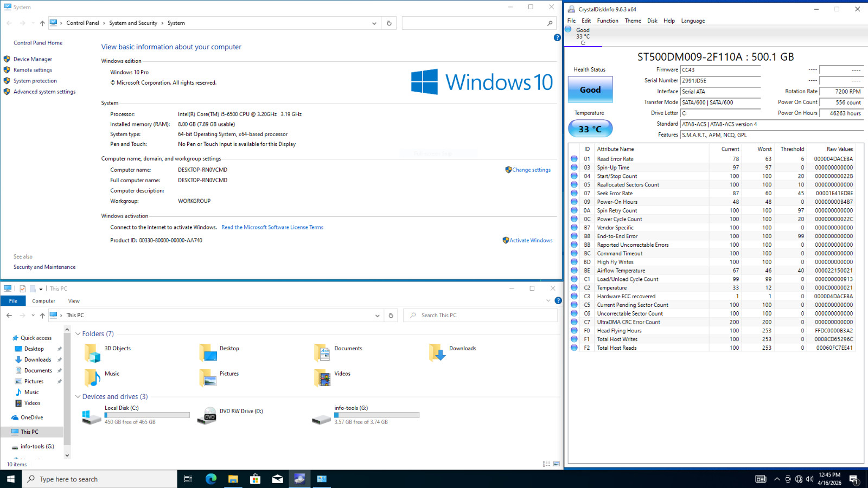Click the blue Good health status button
The width and height of the screenshot is (868, 488).
pos(590,89)
